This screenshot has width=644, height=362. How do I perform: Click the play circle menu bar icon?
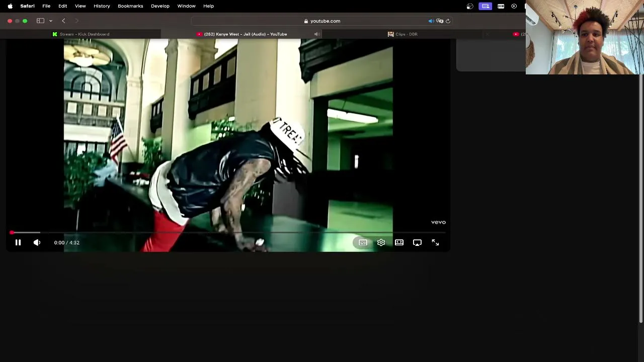[514, 6]
